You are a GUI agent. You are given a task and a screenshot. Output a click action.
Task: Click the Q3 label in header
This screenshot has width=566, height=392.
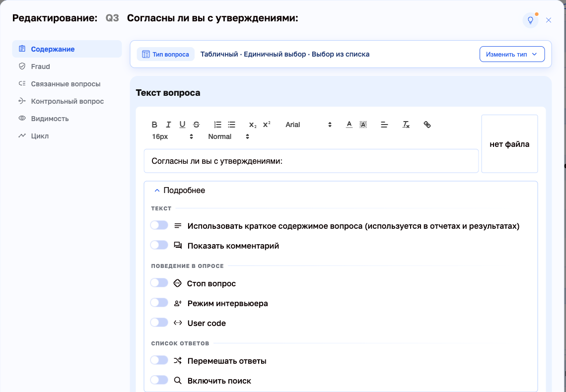(x=112, y=18)
